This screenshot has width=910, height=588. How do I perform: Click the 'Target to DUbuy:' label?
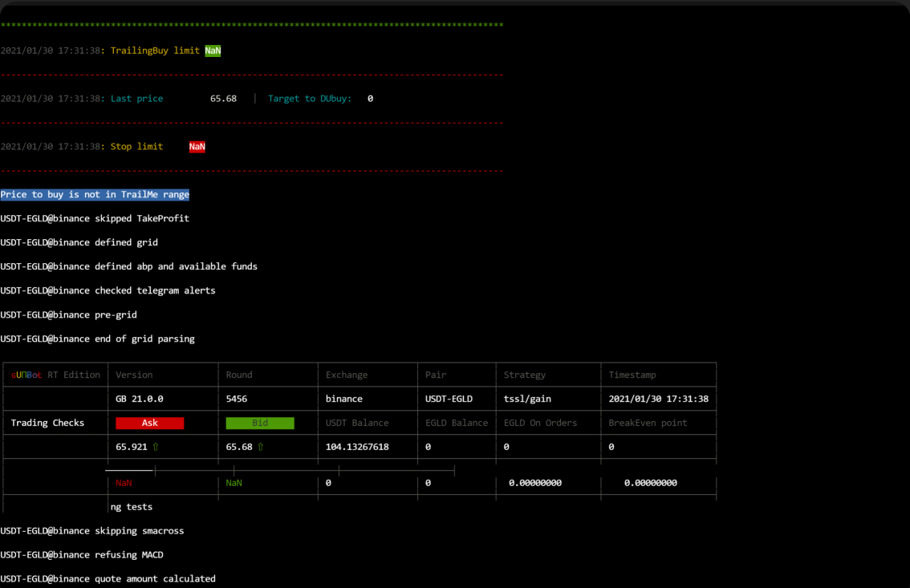309,99
